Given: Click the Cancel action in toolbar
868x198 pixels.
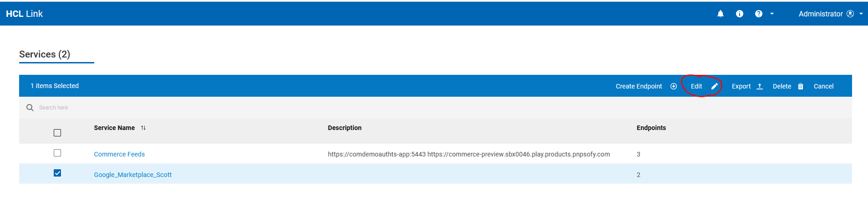Looking at the screenshot, I should 823,86.
